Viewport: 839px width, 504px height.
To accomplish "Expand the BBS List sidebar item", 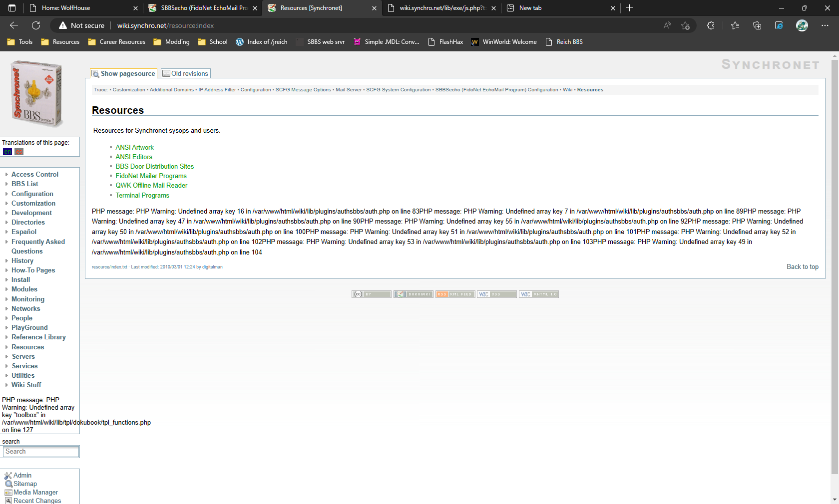I will pos(25,184).
